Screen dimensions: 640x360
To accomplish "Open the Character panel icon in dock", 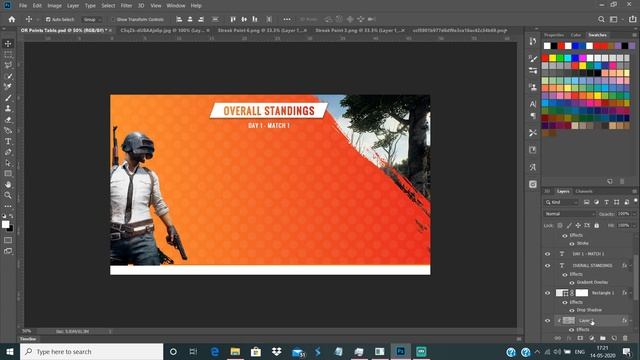I will click(533, 104).
